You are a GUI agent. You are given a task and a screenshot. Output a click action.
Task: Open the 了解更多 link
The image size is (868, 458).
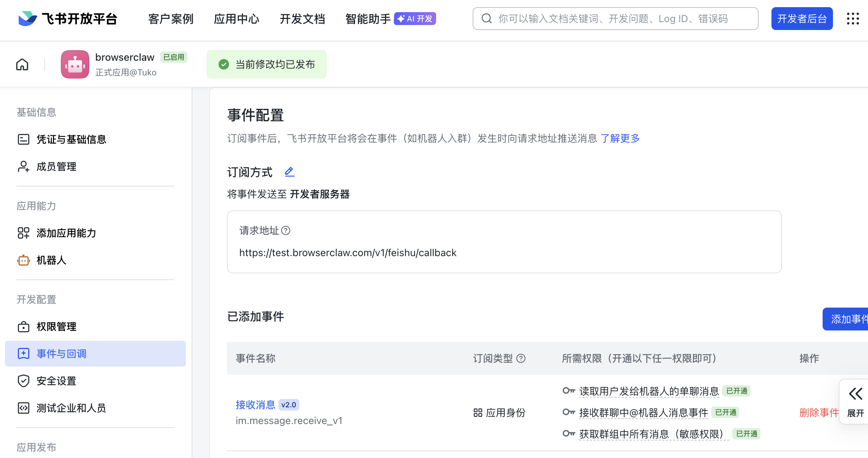[620, 138]
